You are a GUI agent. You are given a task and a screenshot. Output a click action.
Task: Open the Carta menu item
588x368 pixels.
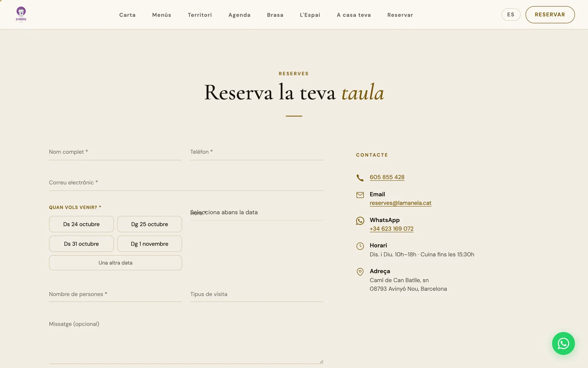(x=127, y=15)
